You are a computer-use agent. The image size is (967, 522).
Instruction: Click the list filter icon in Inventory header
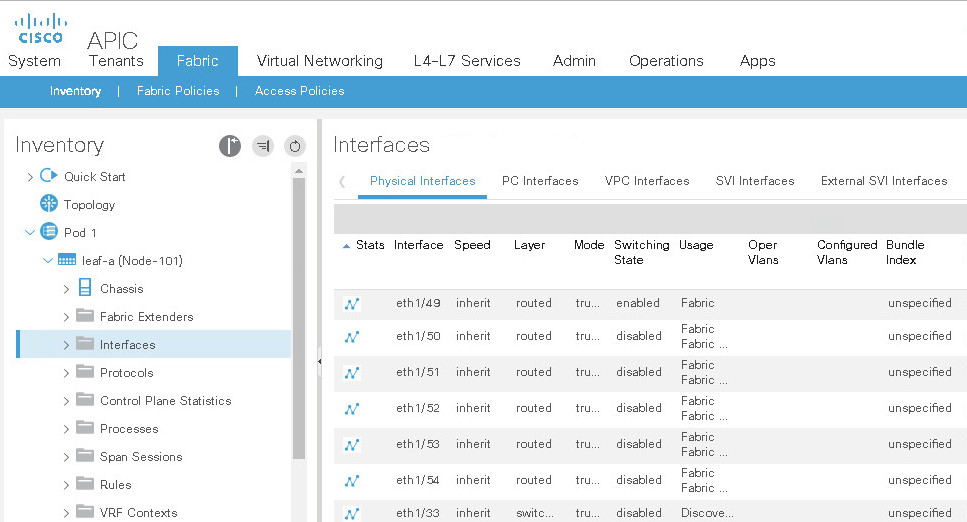[263, 146]
